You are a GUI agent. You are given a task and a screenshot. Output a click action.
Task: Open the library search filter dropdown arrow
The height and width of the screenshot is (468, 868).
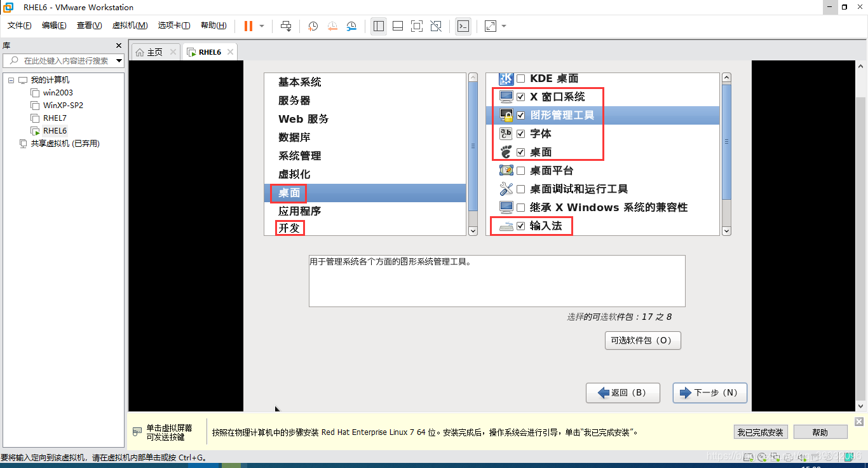tap(119, 61)
